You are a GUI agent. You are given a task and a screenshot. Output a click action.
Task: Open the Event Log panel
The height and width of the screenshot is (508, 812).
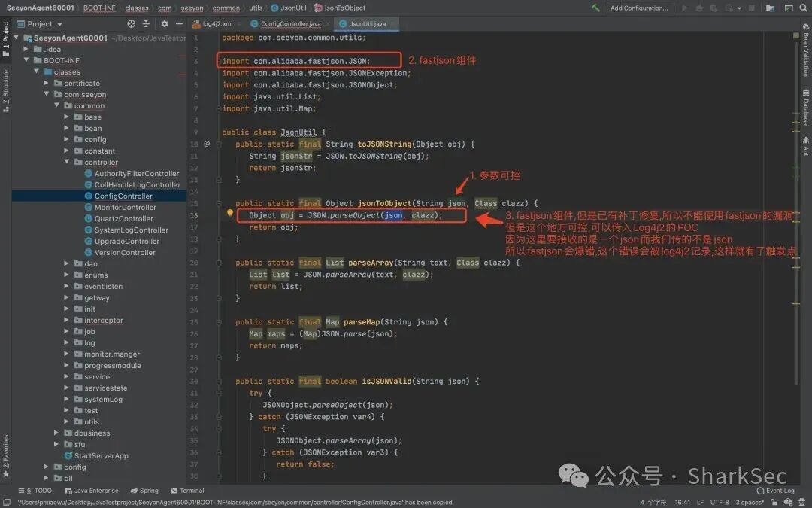[775, 491]
